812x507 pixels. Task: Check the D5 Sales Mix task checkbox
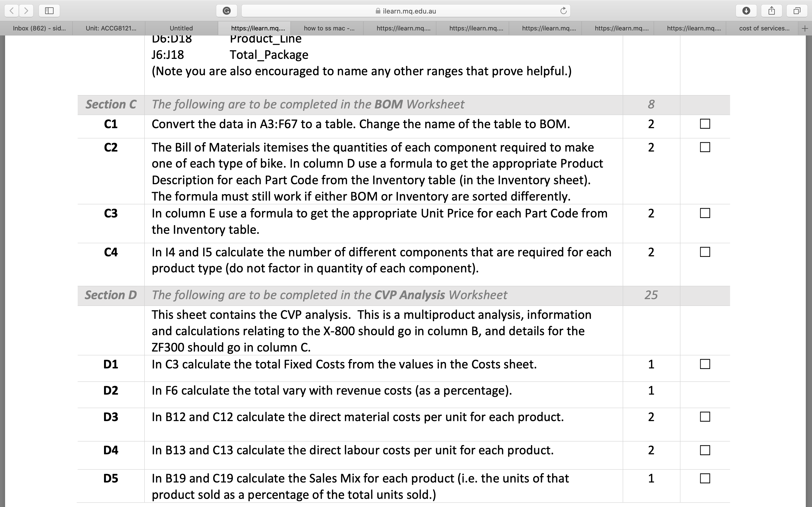pos(704,478)
